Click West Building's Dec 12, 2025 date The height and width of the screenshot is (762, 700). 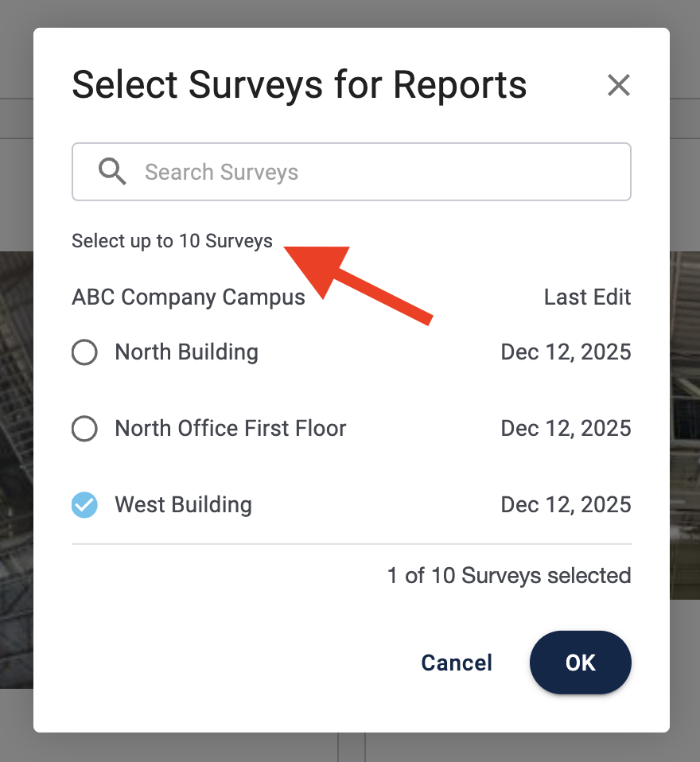click(x=566, y=505)
